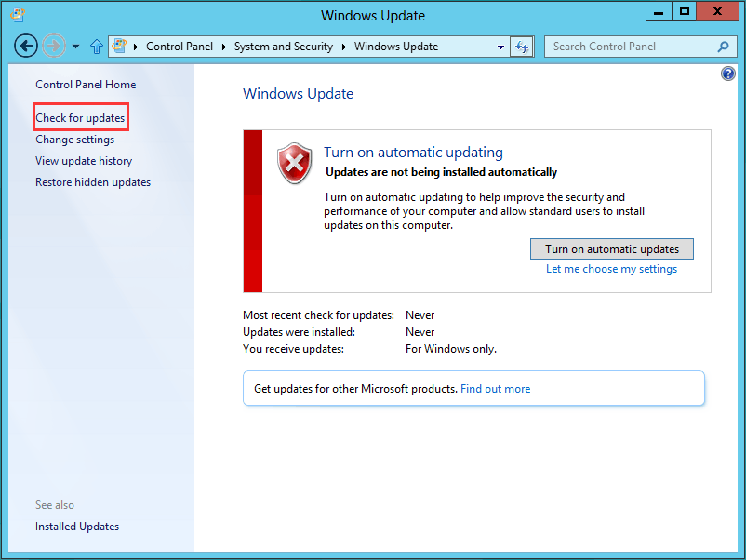Open Installed Updates under See also

pos(77,527)
